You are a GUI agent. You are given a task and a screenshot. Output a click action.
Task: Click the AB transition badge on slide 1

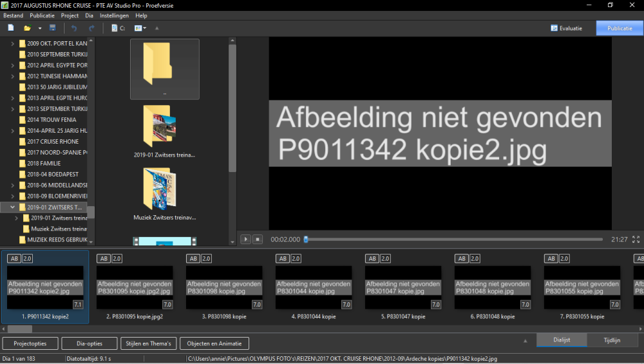(x=14, y=258)
